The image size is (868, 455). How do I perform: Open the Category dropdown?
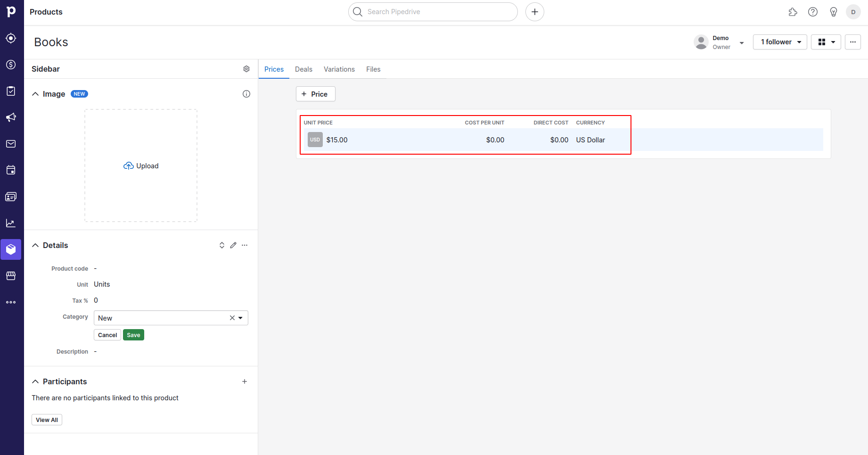pos(241,318)
